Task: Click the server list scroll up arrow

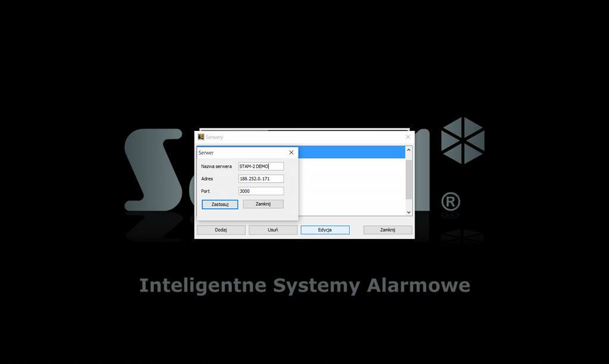Action: pos(409,151)
